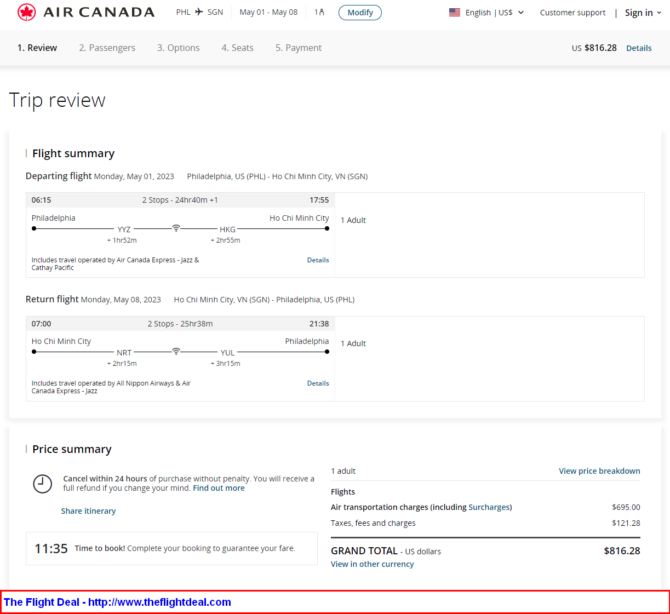
Task: Click the Price summary heading
Action: pos(72,449)
